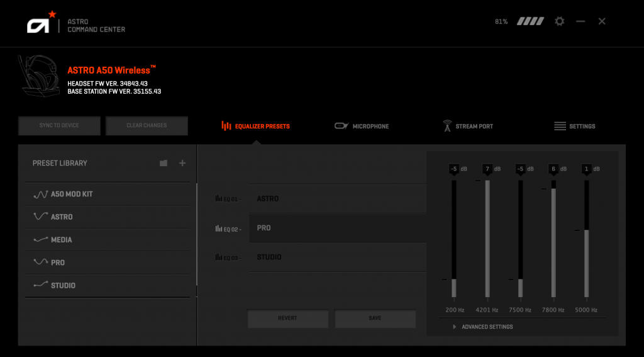Select A50 MOD KIT preset in library

(x=108, y=194)
